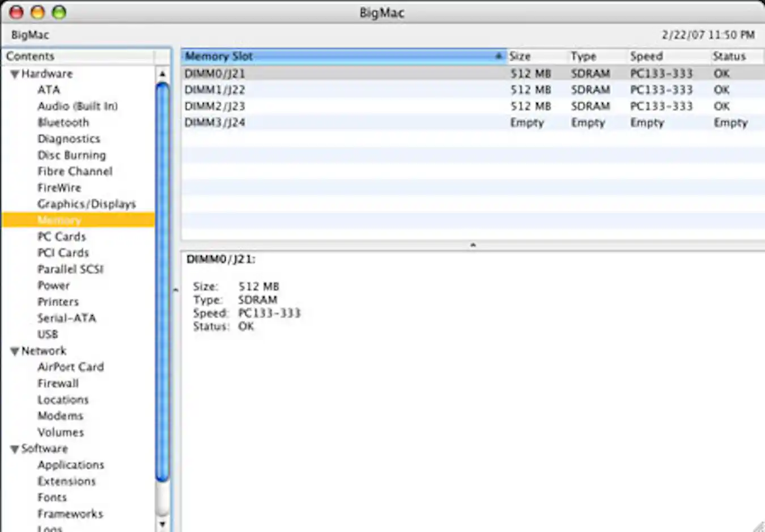Open the USB hardware category
The width and height of the screenshot is (765, 532).
[x=48, y=334]
